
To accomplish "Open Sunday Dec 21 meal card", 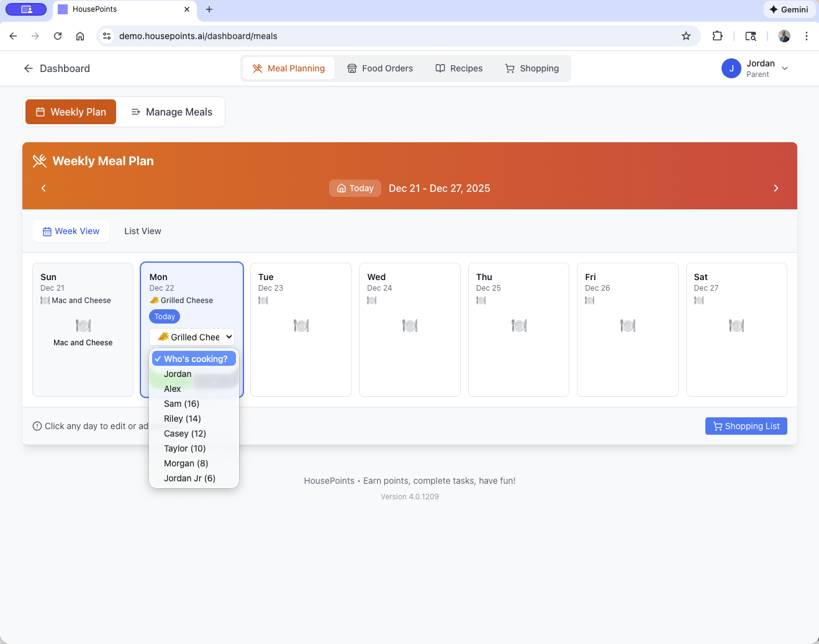I will tap(83, 329).
